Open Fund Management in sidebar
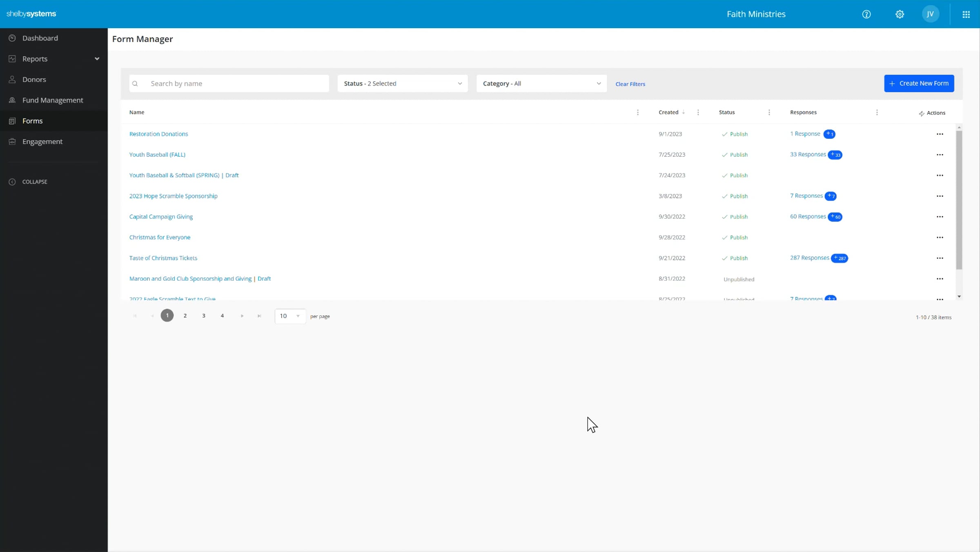This screenshot has width=980, height=552. [52, 100]
